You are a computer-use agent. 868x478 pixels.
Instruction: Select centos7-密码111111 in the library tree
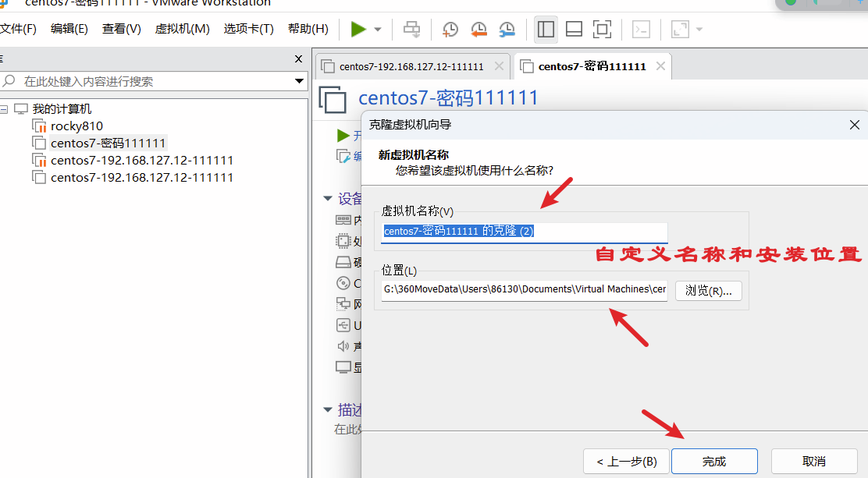108,143
